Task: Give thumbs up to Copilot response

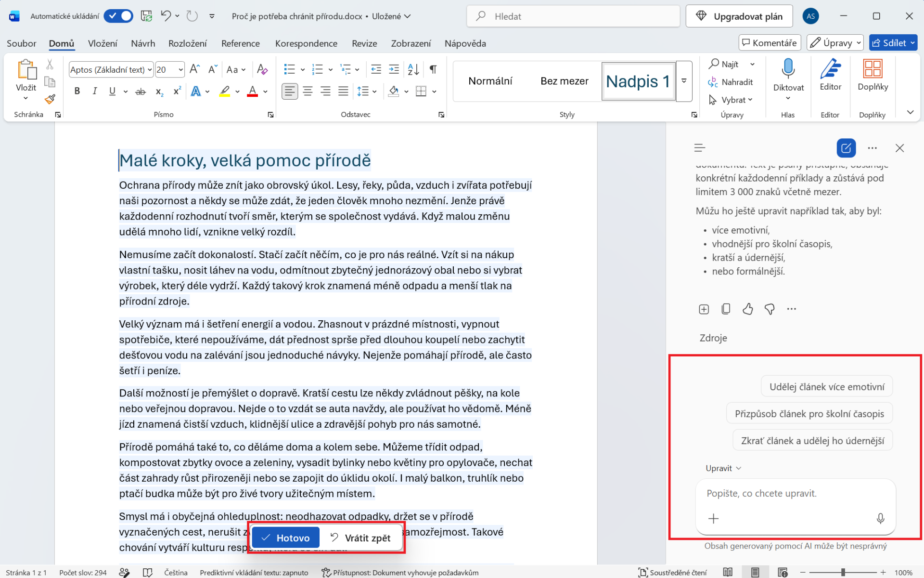Action: (x=747, y=309)
